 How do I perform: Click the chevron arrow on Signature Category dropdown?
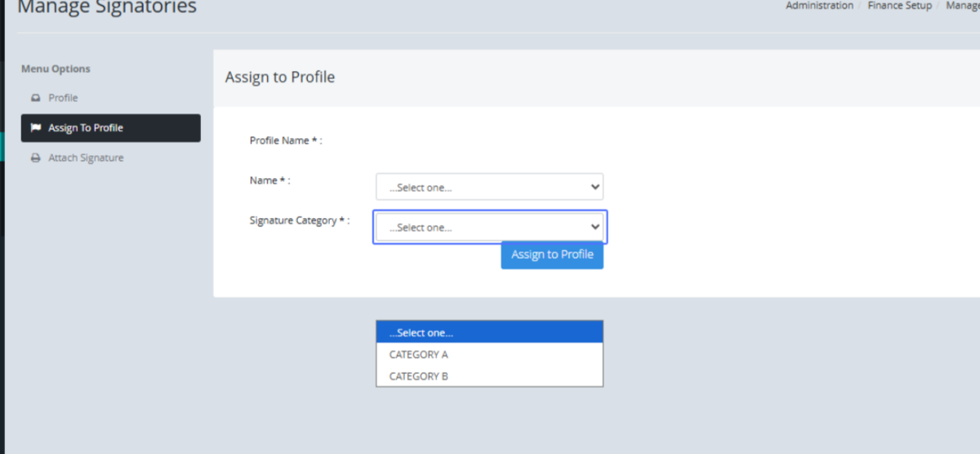[595, 227]
